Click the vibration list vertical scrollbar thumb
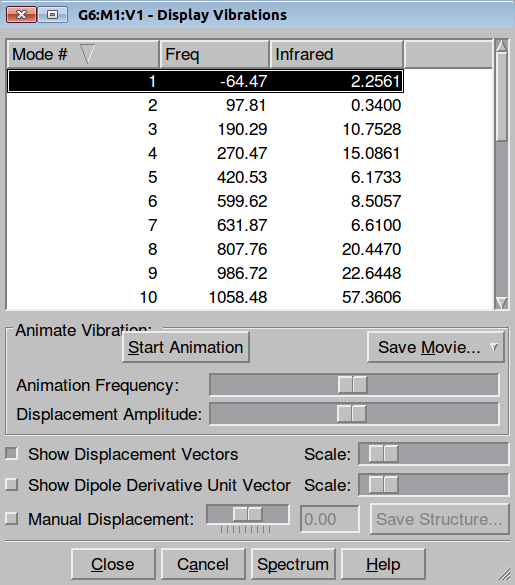This screenshot has height=585, width=515. [x=501, y=97]
